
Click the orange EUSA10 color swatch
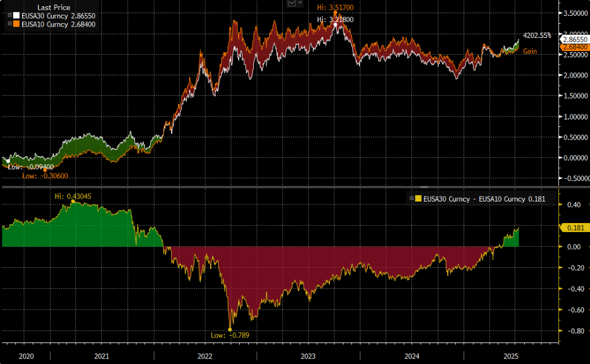(16, 24)
